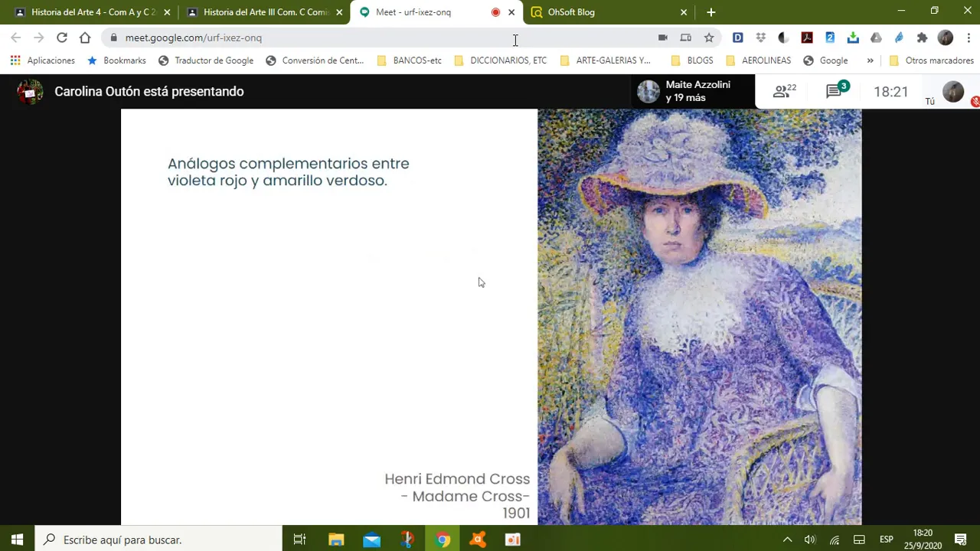This screenshot has width=980, height=551.
Task: Click the Chrome icon on the taskbar
Action: [x=443, y=540]
